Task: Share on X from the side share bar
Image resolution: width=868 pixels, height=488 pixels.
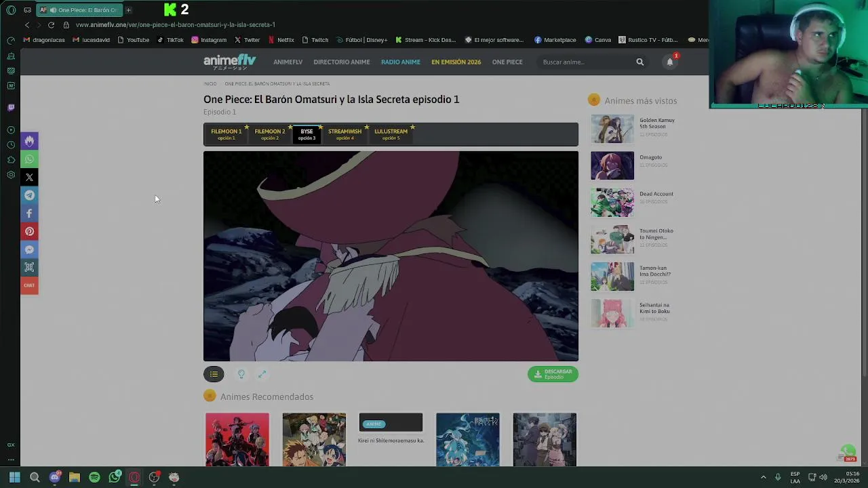Action: coord(29,177)
